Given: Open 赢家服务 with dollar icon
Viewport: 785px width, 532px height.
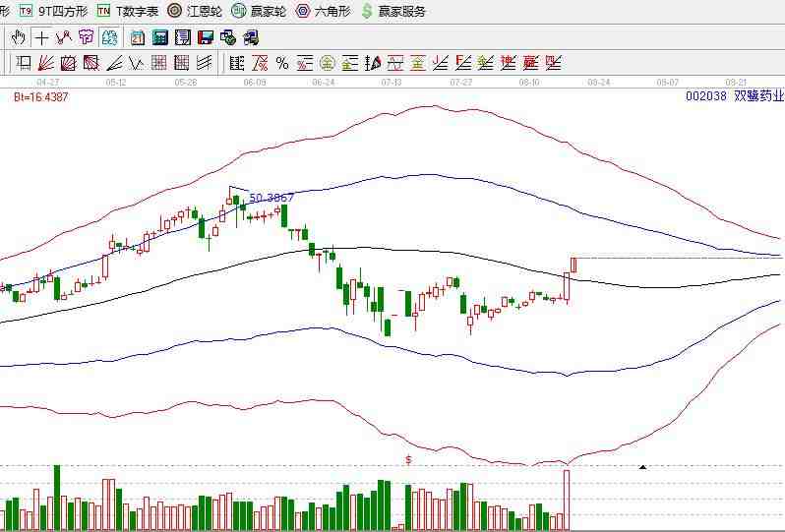Looking at the screenshot, I should click(393, 11).
